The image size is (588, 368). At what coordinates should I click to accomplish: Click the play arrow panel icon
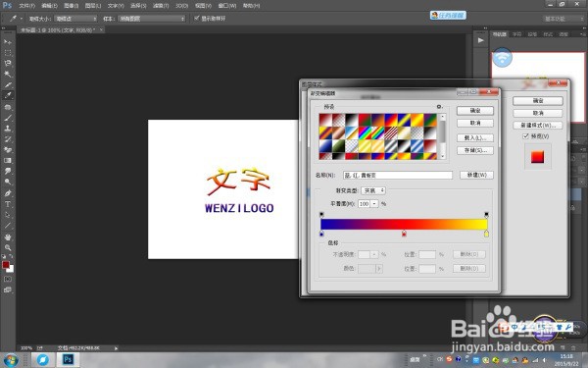tap(481, 40)
